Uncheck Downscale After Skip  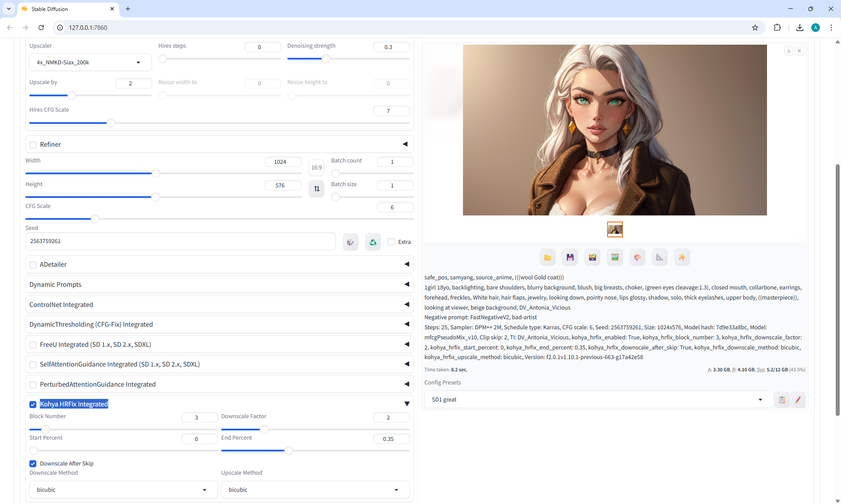pos(33,464)
